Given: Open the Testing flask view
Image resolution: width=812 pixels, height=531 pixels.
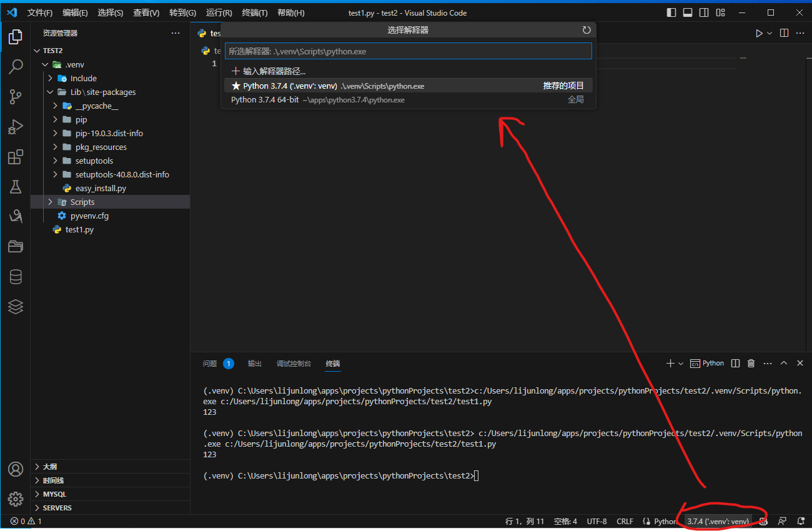Looking at the screenshot, I should [x=16, y=186].
